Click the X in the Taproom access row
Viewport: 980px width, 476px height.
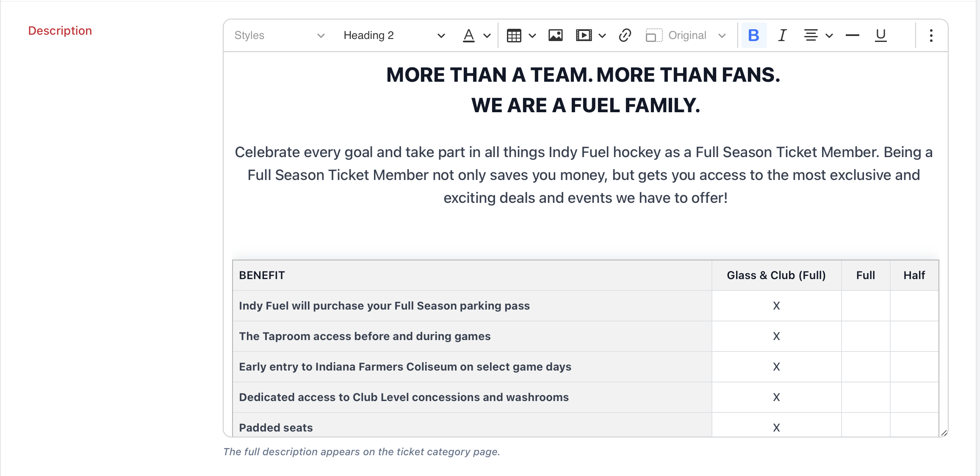click(776, 336)
